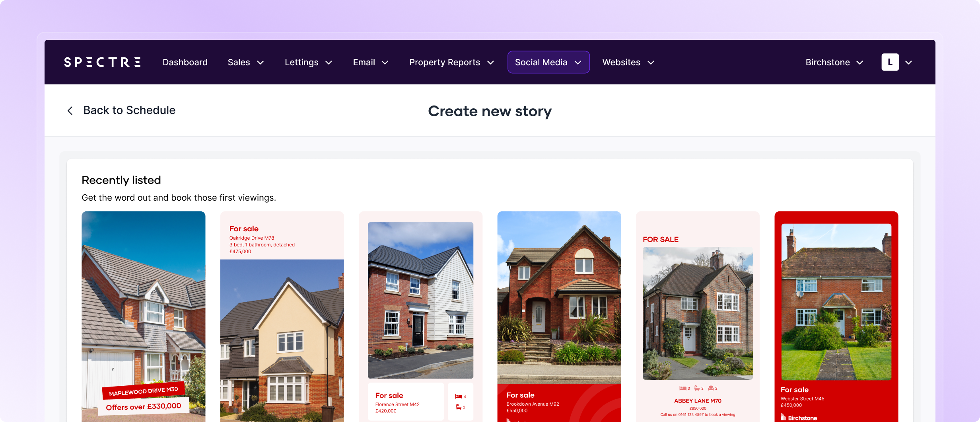
Task: Select the red Webster Street M45 template
Action: tap(836, 316)
